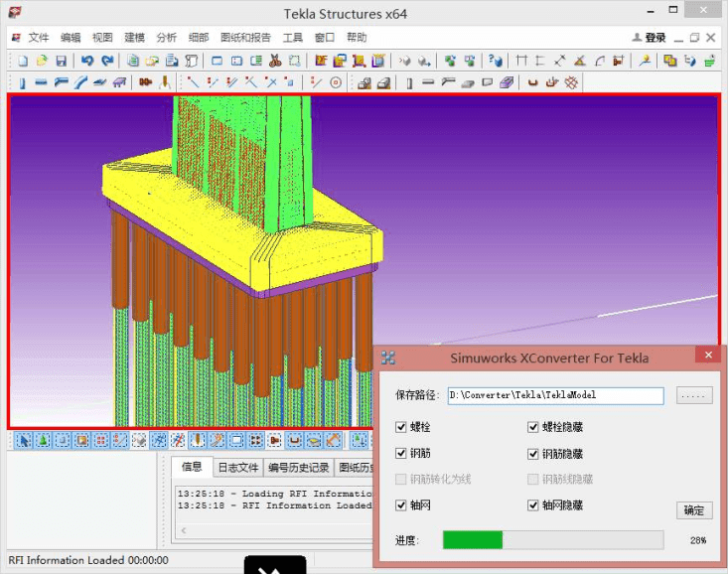Click the 登录 login button
728x574 pixels.
pos(650,38)
